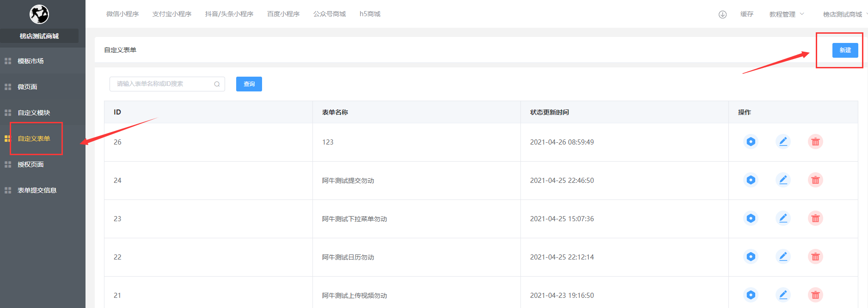Delete form 24 with trash icon
The image size is (868, 308).
(815, 180)
